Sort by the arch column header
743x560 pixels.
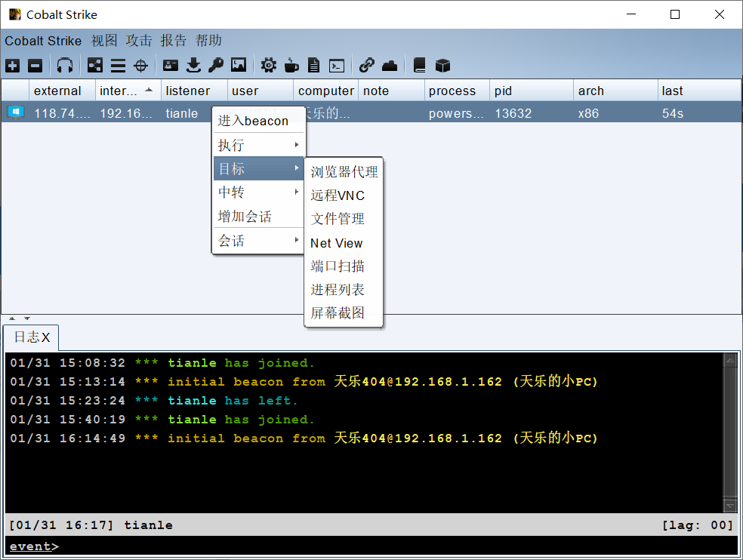pos(615,91)
